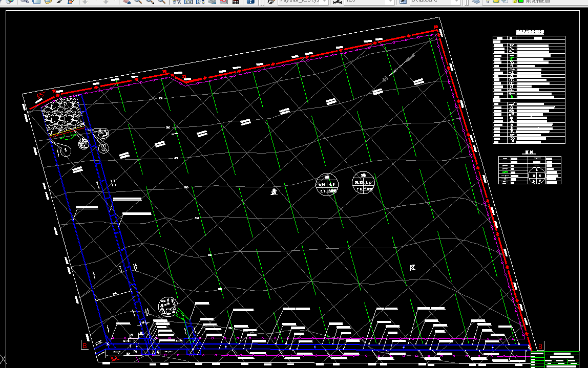Select the north arrow symbol in drawing
This screenshot has width=588, height=368.
399,68
